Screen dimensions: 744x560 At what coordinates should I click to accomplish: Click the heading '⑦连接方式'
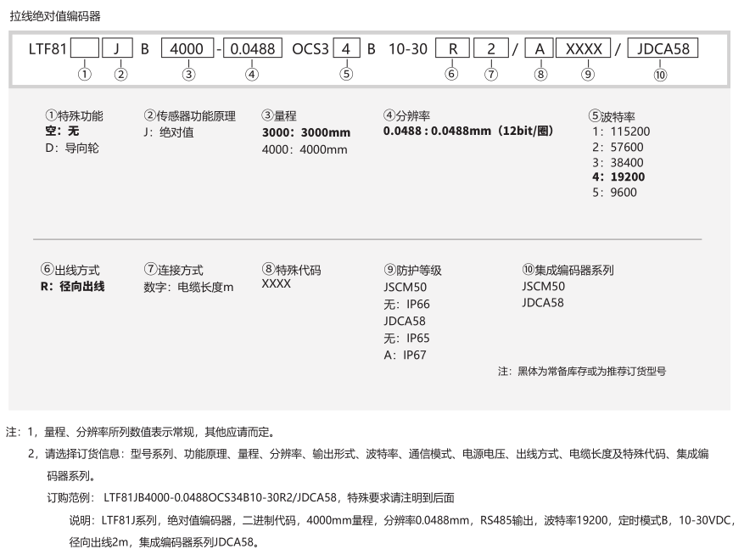pyautogui.click(x=174, y=270)
